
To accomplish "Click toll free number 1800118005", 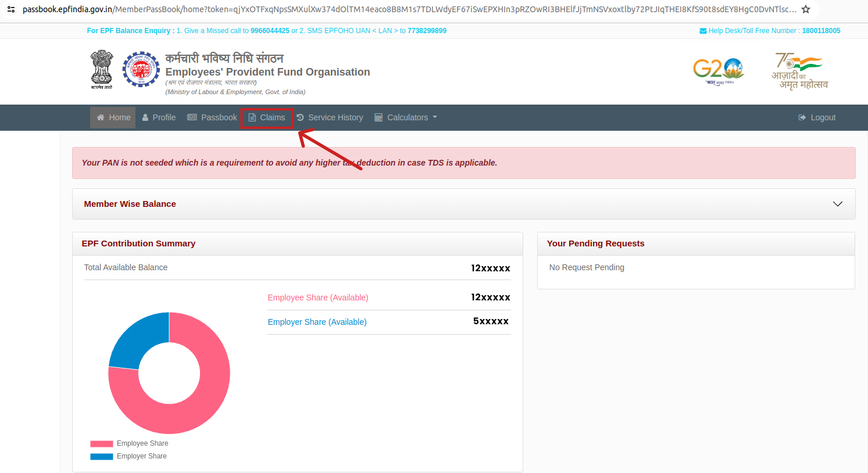I will tap(821, 31).
